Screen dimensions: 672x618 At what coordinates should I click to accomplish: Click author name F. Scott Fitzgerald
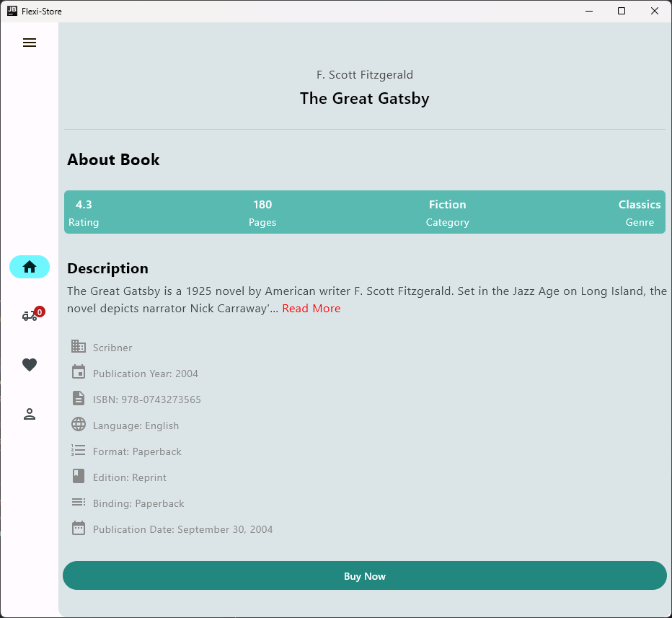(x=365, y=75)
